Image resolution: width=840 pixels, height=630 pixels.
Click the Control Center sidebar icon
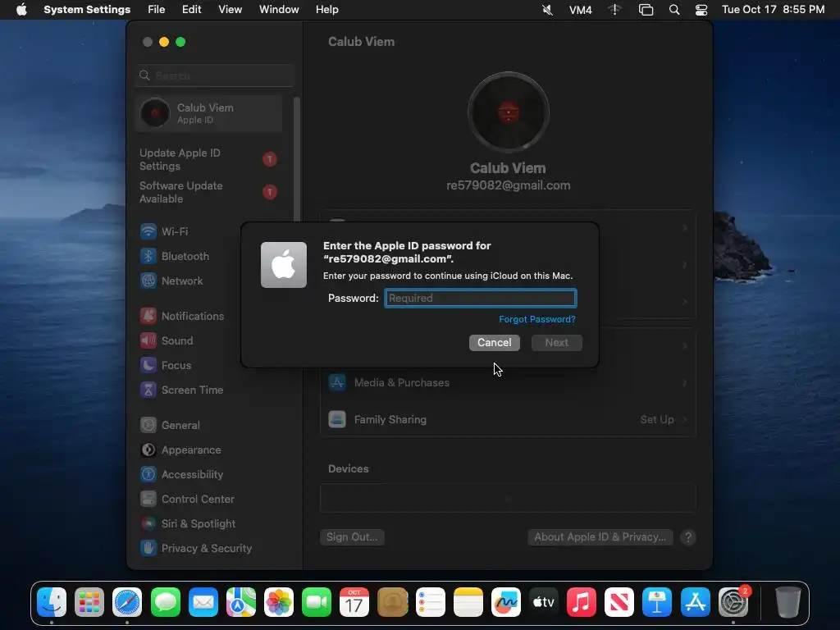[x=148, y=500]
